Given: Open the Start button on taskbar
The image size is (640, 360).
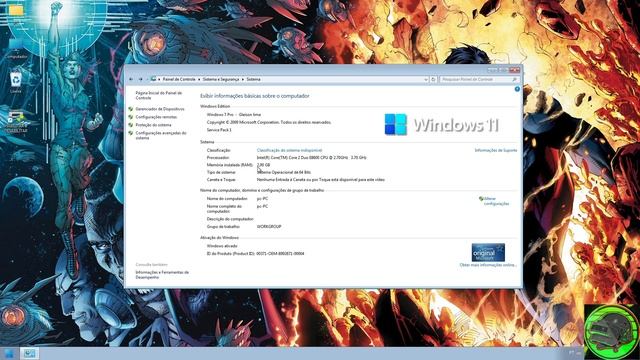Looking at the screenshot, I should (x=9, y=353).
